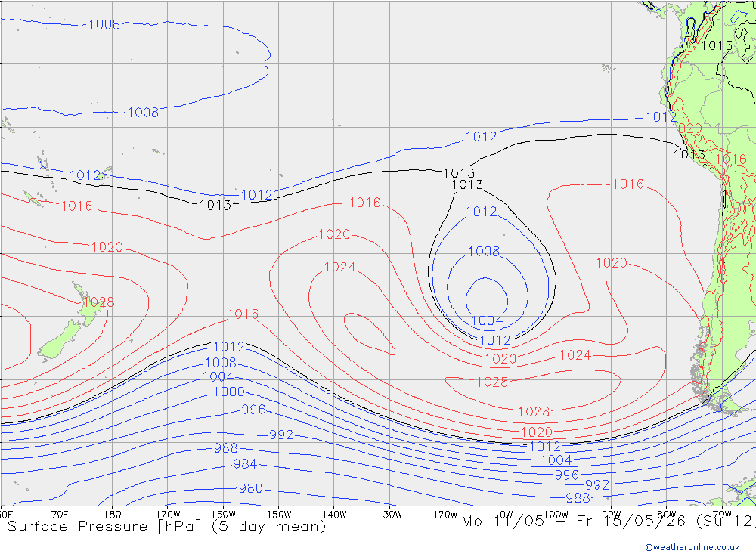Click the blue 980 isobar label
Viewport: 756px width, 554px height.
[251, 488]
